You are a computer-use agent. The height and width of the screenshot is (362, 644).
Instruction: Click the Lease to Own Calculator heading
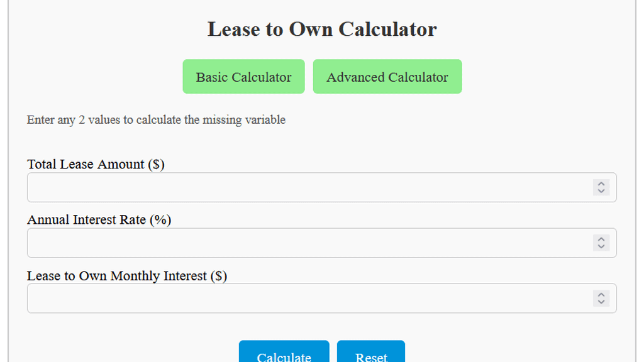[x=321, y=29]
